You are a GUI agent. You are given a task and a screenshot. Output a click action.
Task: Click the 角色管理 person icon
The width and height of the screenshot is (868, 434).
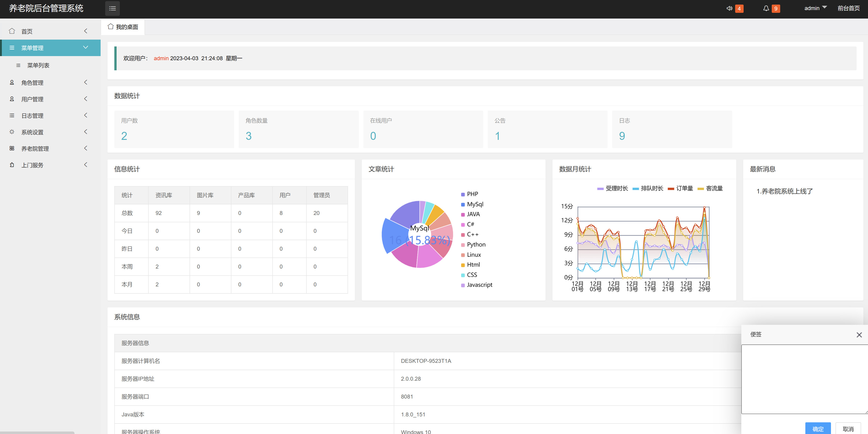tap(12, 83)
